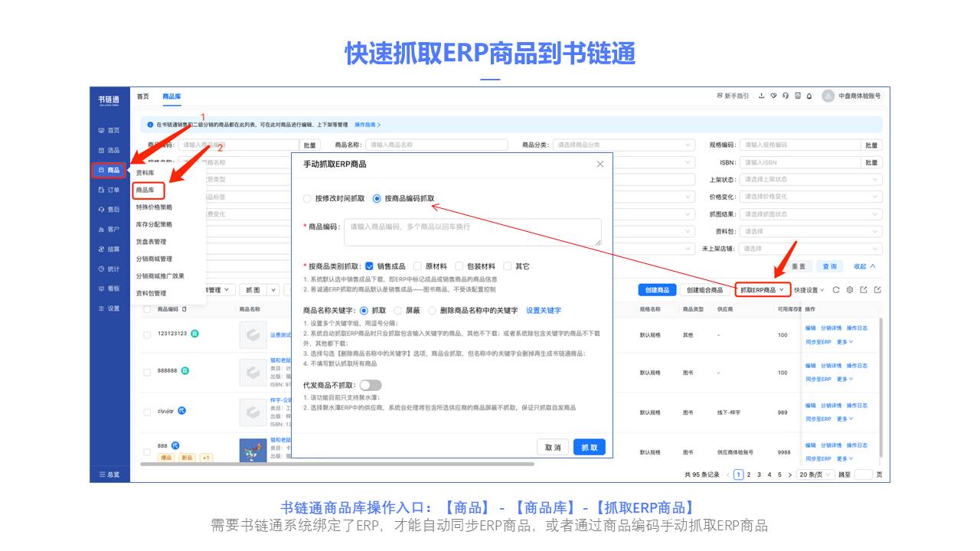Open 首页 in the left sidebar
980x551 pixels.
(108, 130)
